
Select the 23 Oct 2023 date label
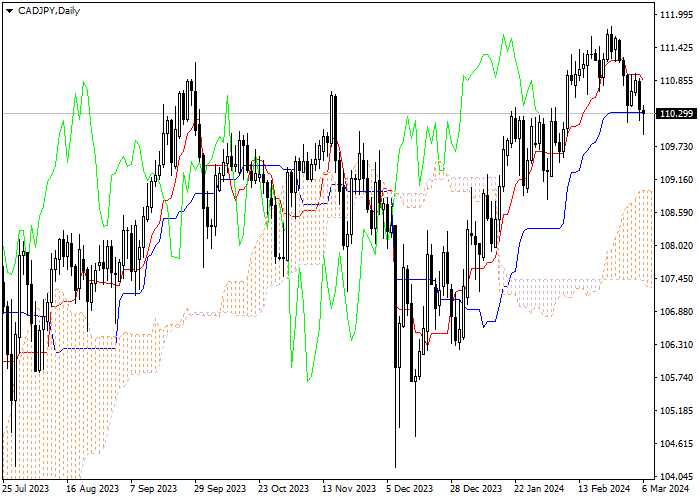(x=283, y=488)
